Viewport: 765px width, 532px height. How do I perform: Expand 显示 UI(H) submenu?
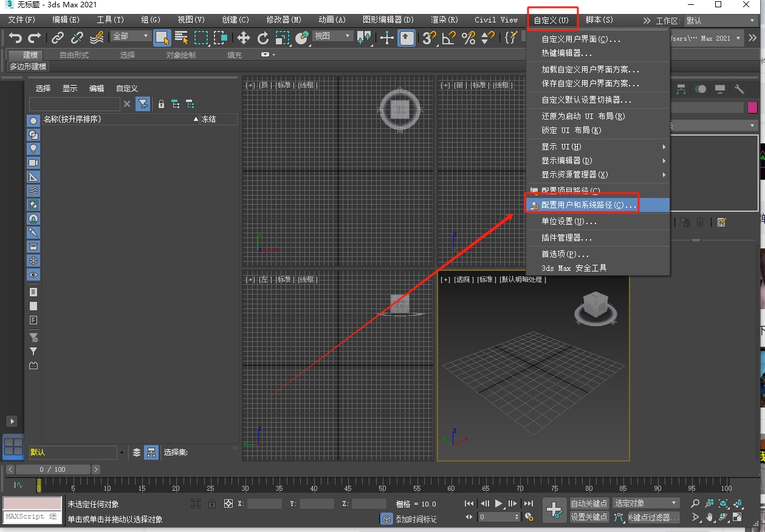click(598, 147)
